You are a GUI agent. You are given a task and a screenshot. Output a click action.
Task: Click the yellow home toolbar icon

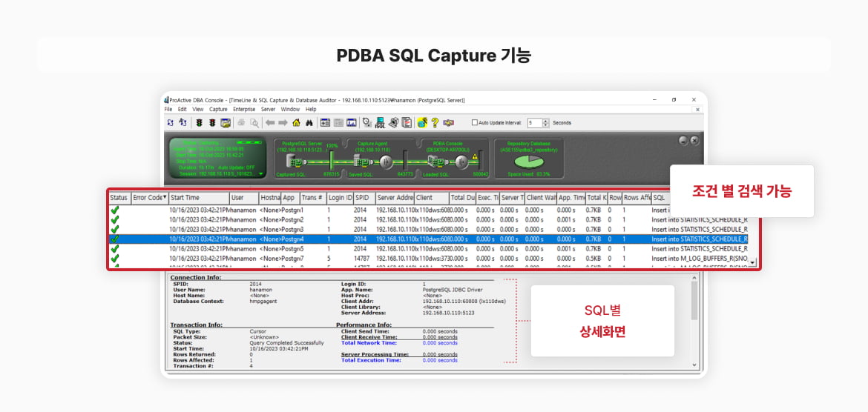[296, 123]
